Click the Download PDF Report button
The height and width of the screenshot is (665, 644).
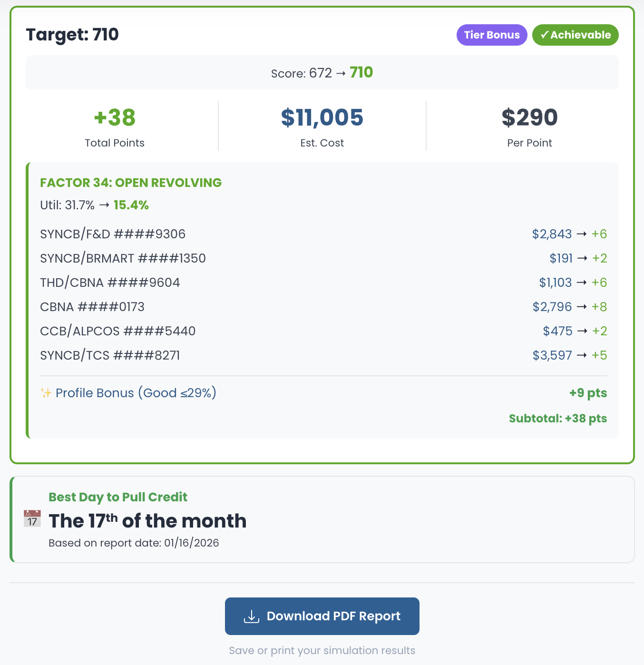[x=322, y=616]
